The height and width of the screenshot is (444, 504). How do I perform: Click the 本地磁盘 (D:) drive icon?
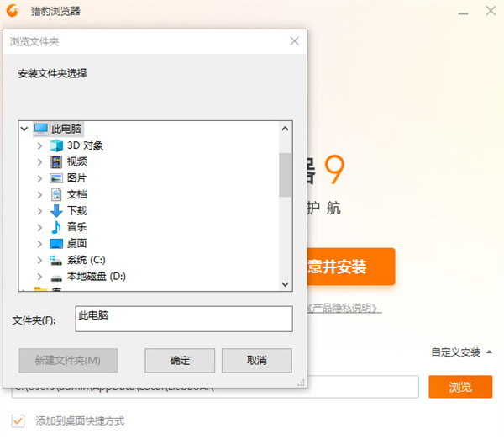56,277
